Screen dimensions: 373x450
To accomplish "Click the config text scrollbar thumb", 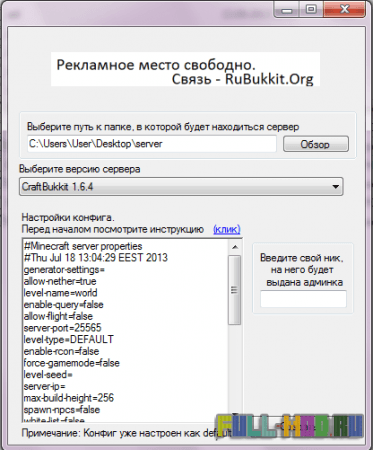I will (x=235, y=290).
